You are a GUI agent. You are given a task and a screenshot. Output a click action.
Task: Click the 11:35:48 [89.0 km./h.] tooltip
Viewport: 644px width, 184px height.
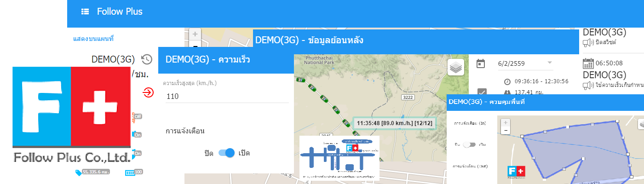(x=395, y=123)
